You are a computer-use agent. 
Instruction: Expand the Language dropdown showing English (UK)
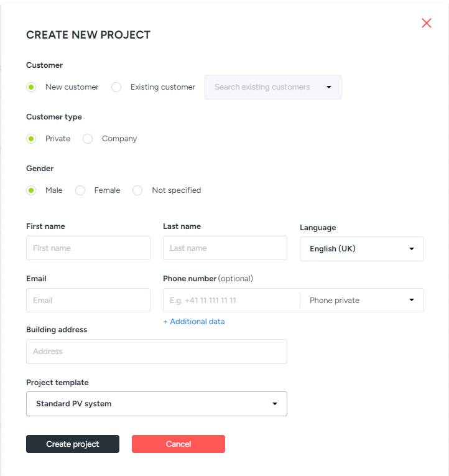[x=361, y=249]
